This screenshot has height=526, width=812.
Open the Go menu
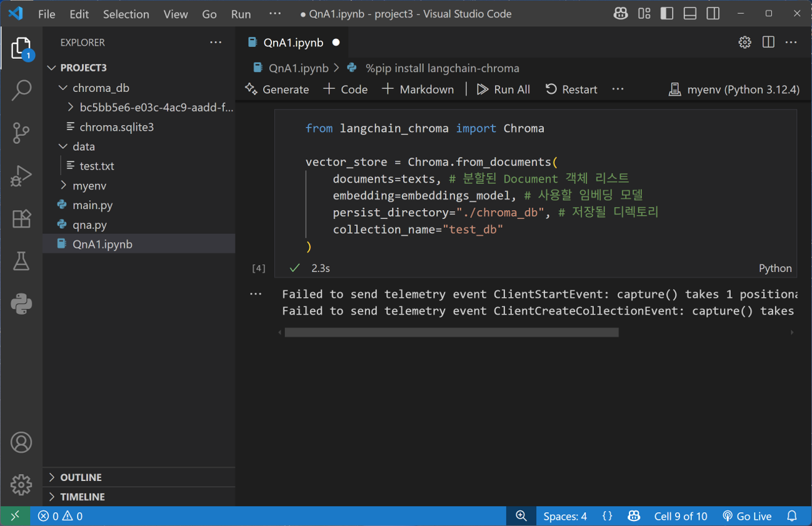209,14
